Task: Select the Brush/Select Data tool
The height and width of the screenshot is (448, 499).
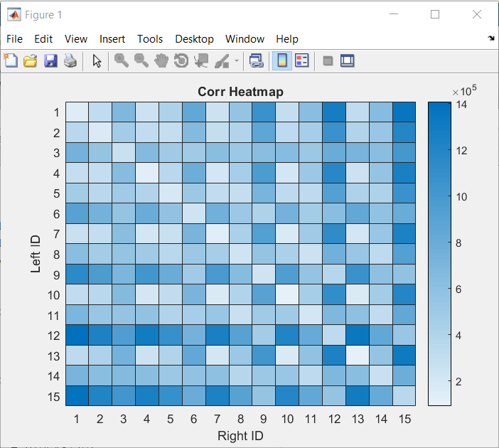Action: tap(222, 60)
